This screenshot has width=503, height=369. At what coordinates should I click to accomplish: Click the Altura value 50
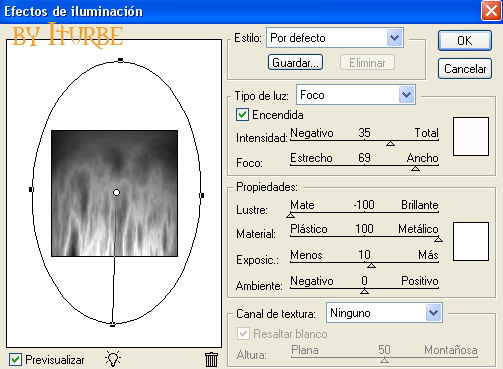tap(384, 349)
